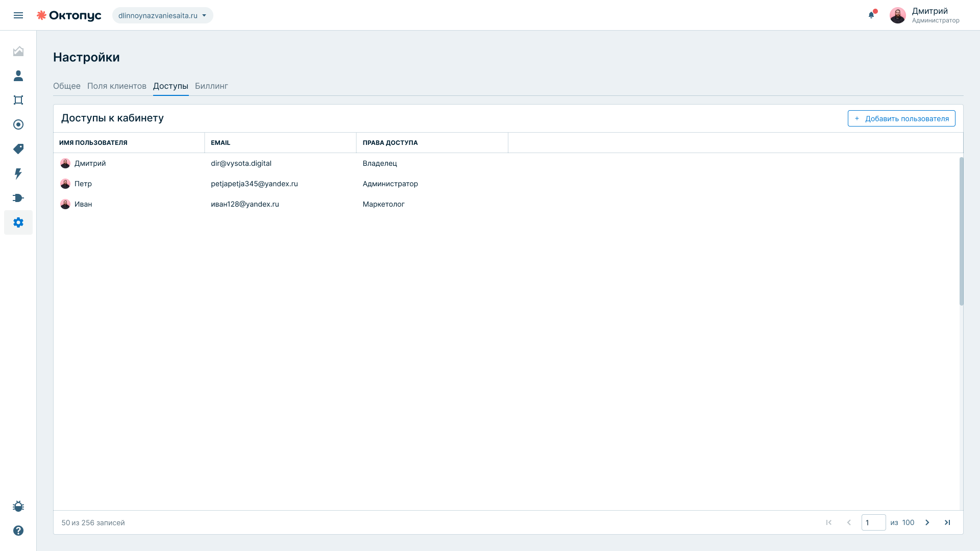The height and width of the screenshot is (551, 980).
Task: Open the tags icon in sidebar
Action: [18, 149]
